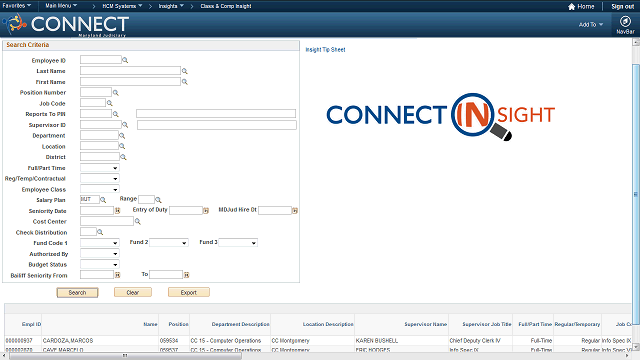Open Position Number lookup magnifier
The width and height of the screenshot is (640, 360).
116,93
